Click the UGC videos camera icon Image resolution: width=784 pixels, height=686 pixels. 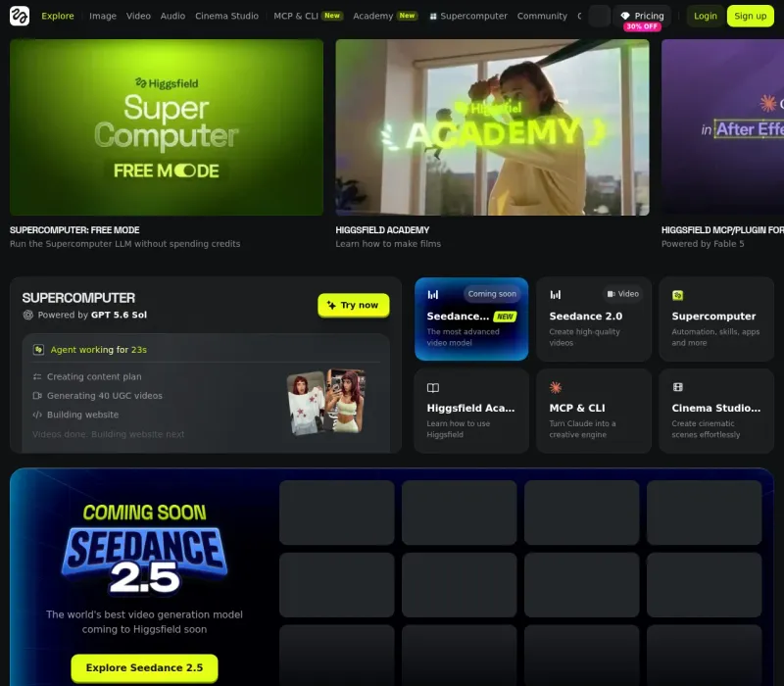click(37, 396)
